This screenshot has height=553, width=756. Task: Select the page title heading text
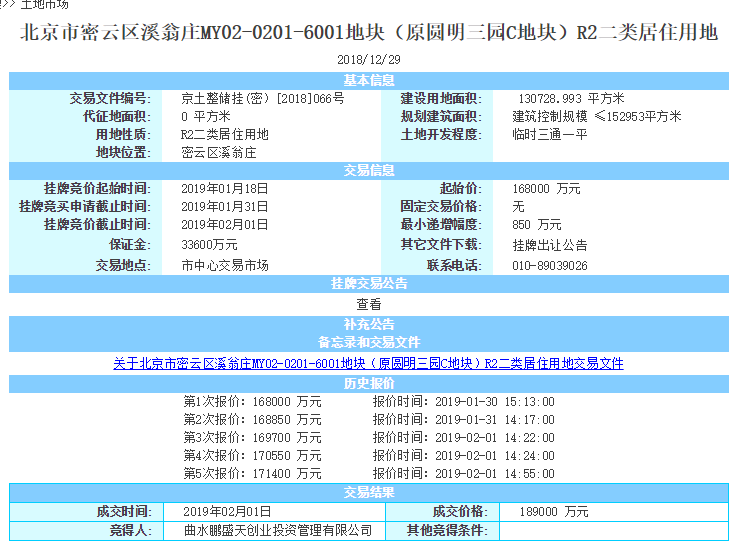tap(369, 33)
